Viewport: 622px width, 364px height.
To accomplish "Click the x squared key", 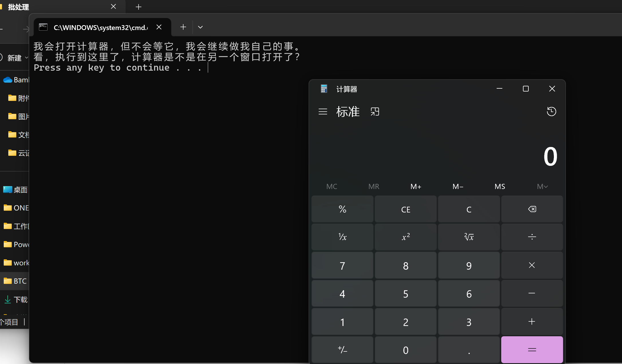I will point(406,237).
